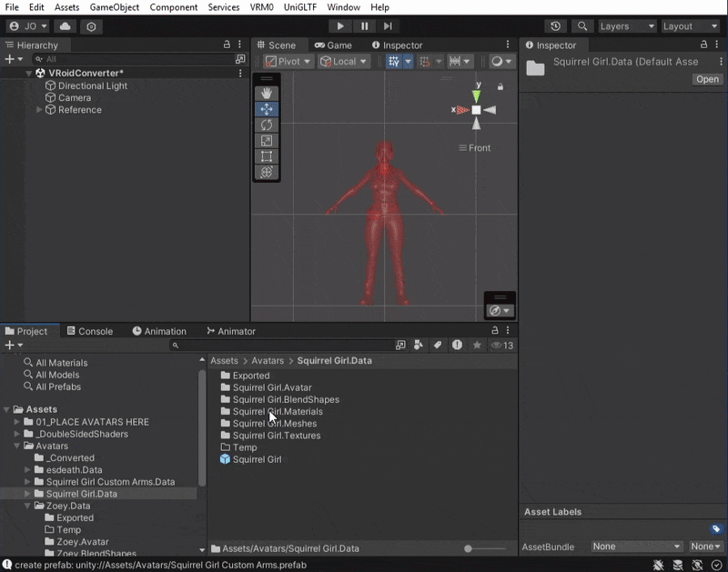Click the Play button
Viewport: 728px width, 572px height.
pos(340,26)
